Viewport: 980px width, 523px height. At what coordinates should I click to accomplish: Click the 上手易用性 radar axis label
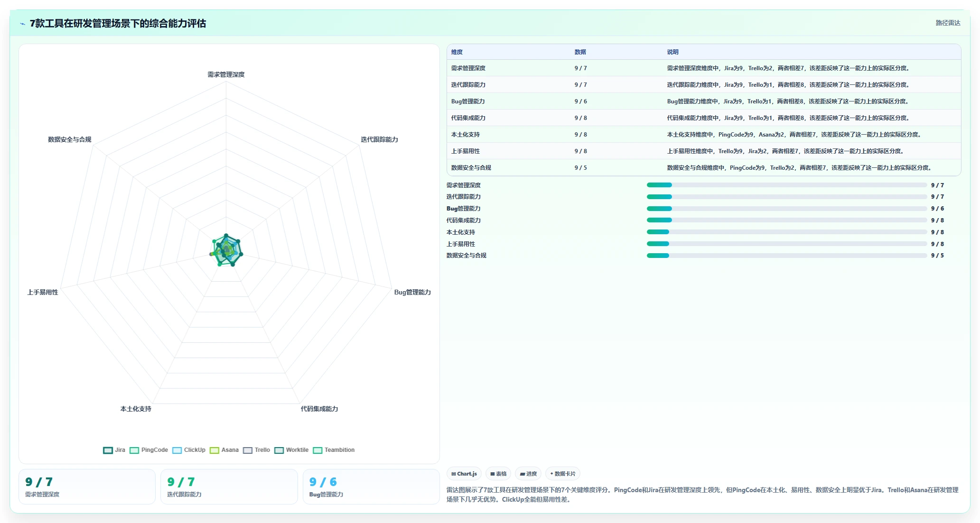(x=43, y=292)
